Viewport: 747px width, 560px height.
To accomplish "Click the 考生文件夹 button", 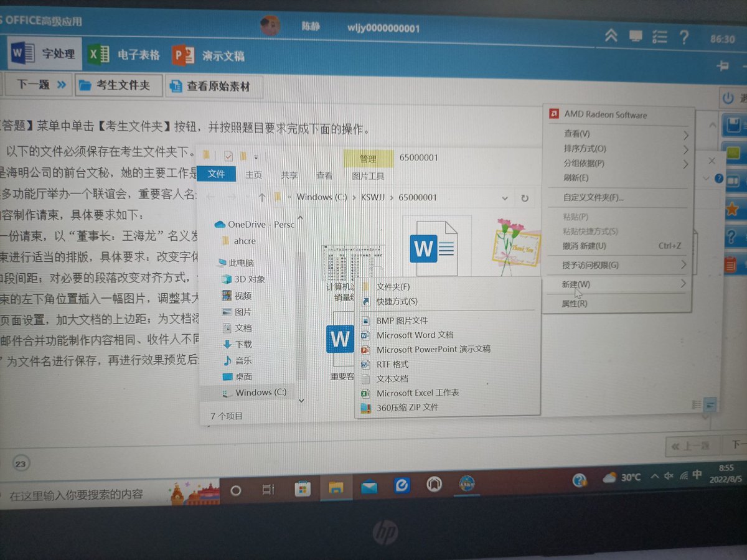I will 119,85.
